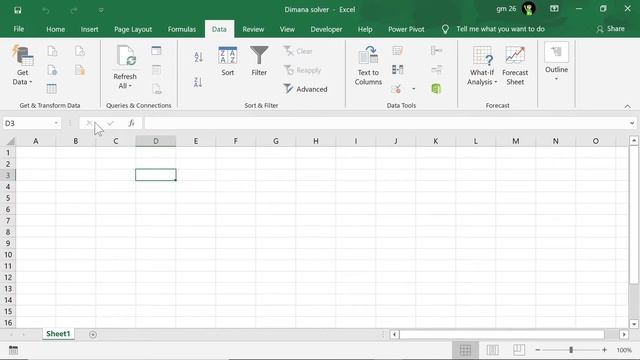The height and width of the screenshot is (360, 640).
Task: Select all cells via corner triangle
Action: pos(10,141)
